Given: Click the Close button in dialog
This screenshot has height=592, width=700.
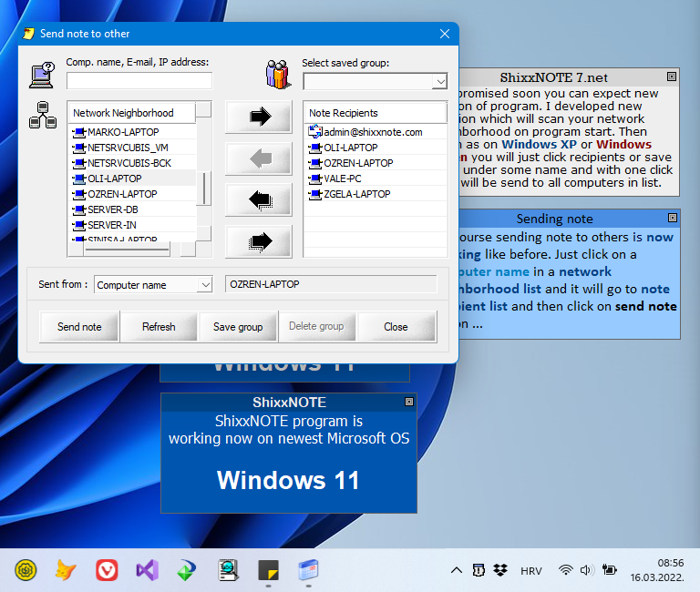Looking at the screenshot, I should (x=396, y=327).
